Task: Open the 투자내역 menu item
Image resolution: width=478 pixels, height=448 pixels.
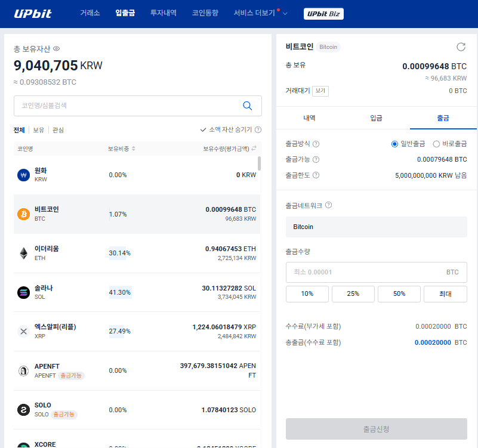Action: [163, 14]
